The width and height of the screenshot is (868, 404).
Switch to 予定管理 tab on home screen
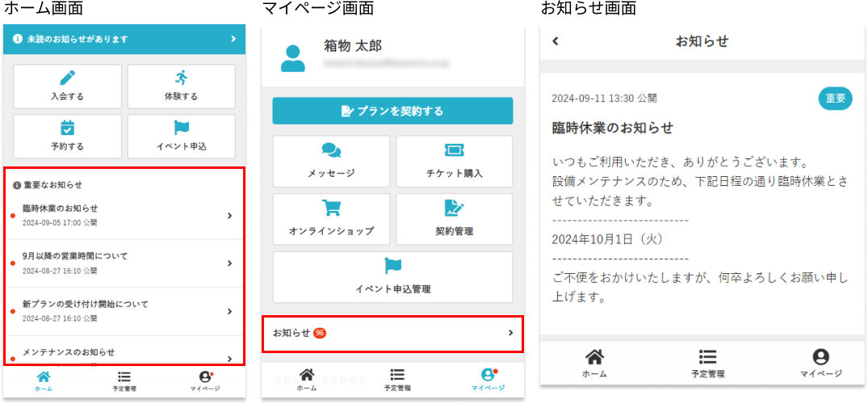[x=124, y=381]
